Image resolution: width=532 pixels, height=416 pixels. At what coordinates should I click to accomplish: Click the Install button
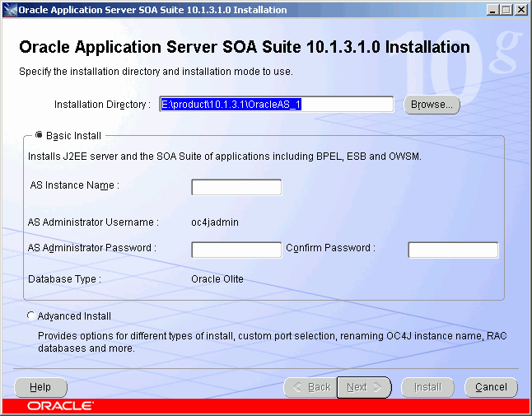click(x=427, y=387)
